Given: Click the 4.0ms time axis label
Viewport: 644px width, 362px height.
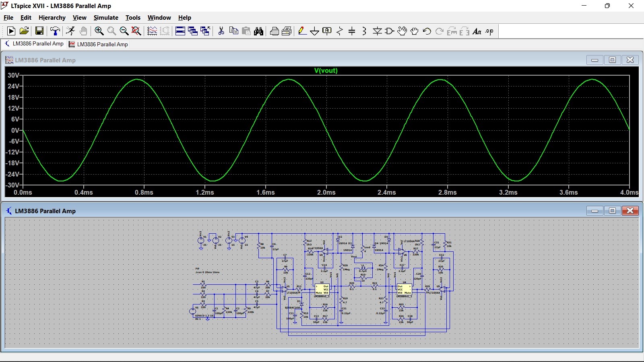Looking at the screenshot, I should point(629,192).
